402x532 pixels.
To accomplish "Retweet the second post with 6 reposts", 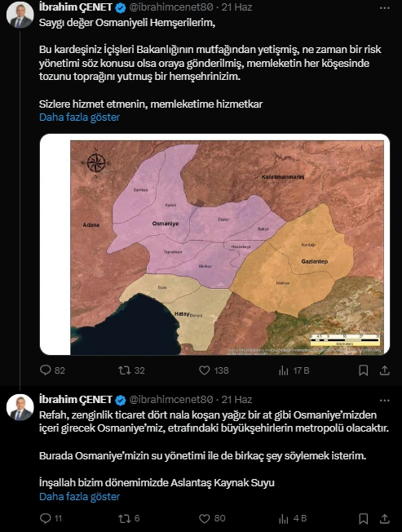I will 129,518.
